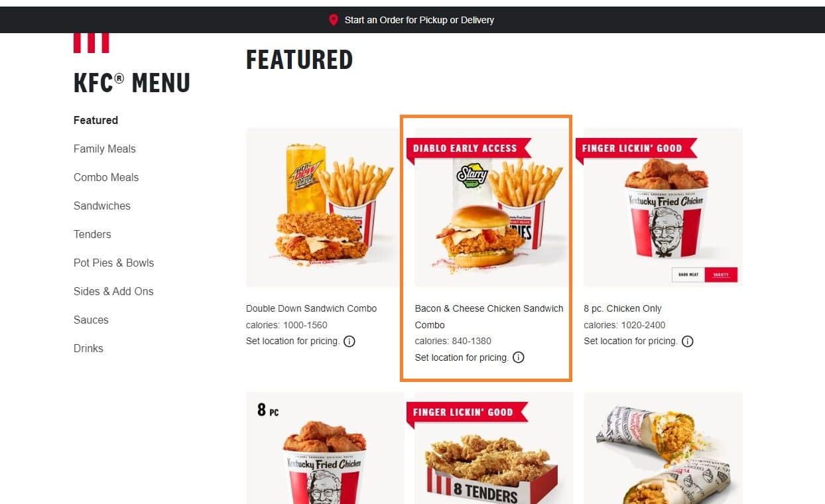Viewport: 825px width, 504px height.
Task: Open Pot Pies & Bowls category
Action: [x=113, y=263]
